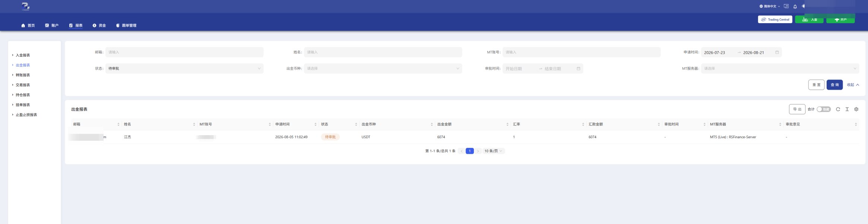Sort by 姓名 column sorter
Screen dimensions: 868x224
[194, 124]
